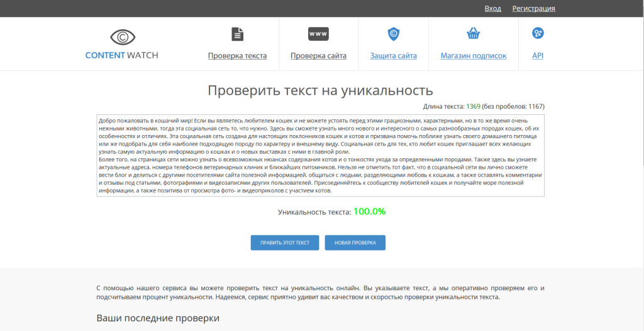Screen dimensions: 644x331
Task: Open the Вход login link
Action: click(493, 8)
